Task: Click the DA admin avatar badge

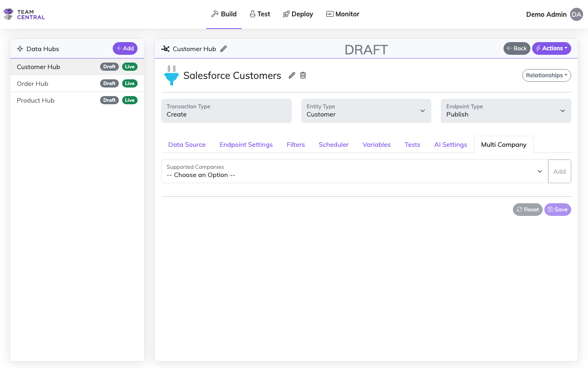Action: click(x=576, y=14)
